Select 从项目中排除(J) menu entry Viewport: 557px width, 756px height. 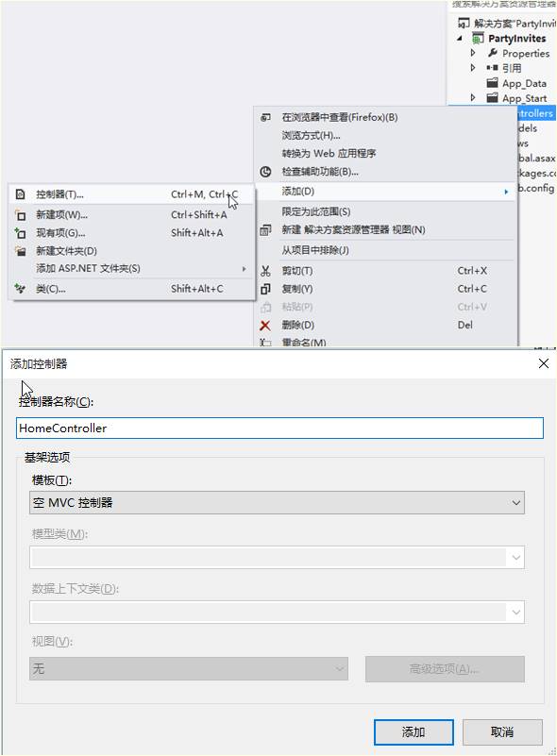coord(386,250)
